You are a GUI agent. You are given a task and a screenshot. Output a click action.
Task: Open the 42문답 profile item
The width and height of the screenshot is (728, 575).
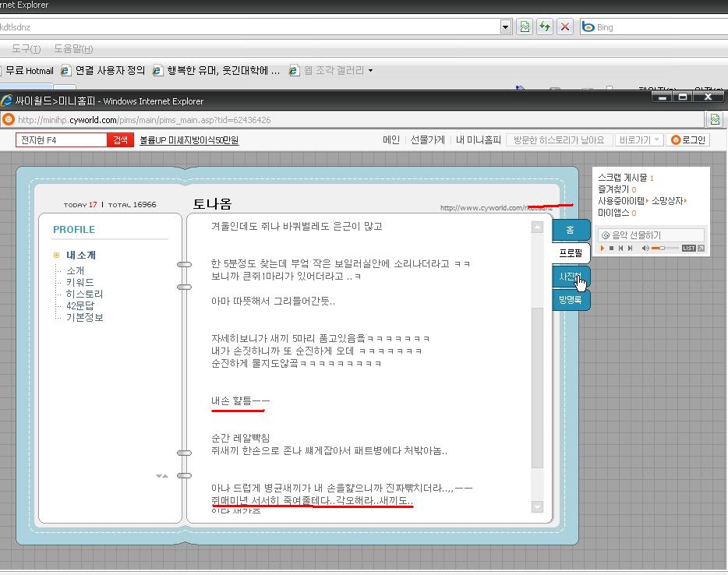pyautogui.click(x=80, y=305)
